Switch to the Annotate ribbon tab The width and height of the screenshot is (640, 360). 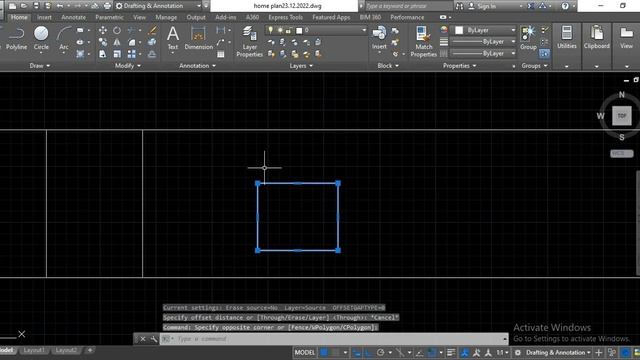click(73, 18)
